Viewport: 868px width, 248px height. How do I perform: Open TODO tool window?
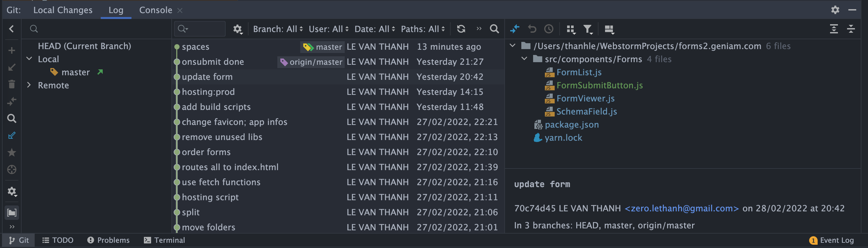pos(58,240)
